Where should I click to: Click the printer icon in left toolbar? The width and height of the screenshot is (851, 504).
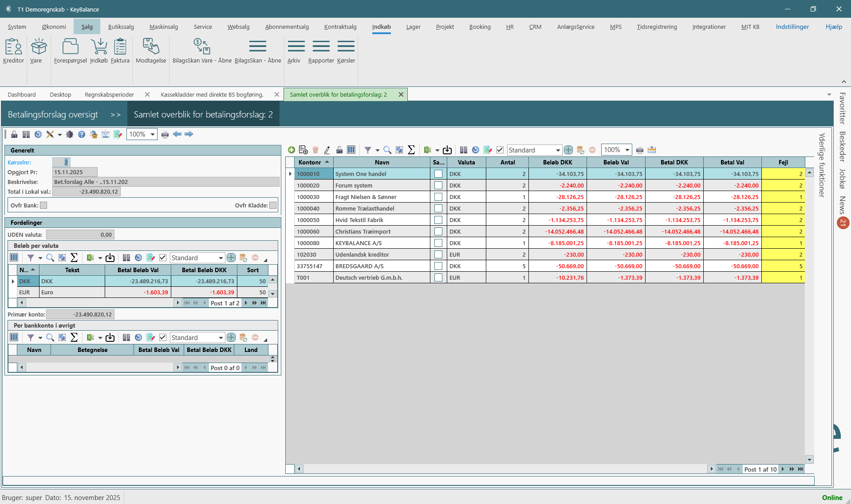[165, 134]
